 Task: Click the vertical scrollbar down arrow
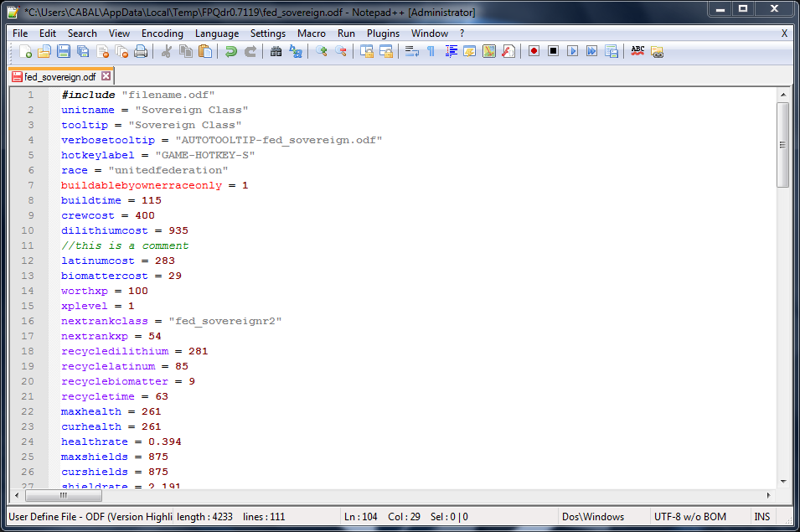pos(783,481)
